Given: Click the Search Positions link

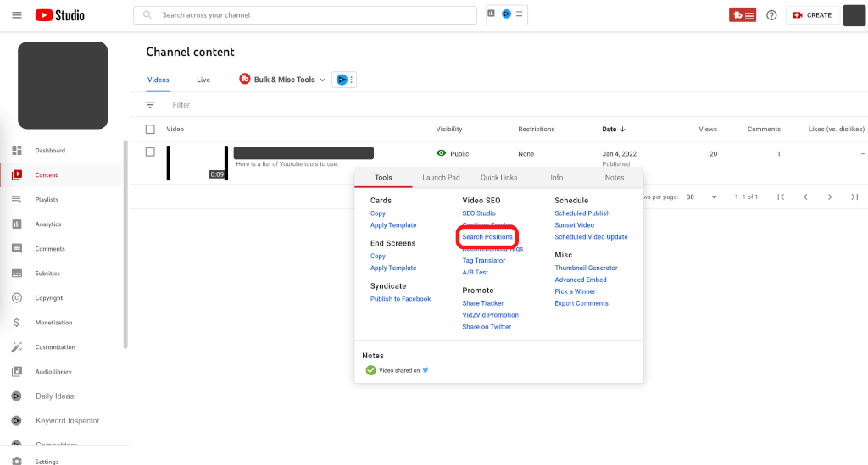Looking at the screenshot, I should 487,237.
